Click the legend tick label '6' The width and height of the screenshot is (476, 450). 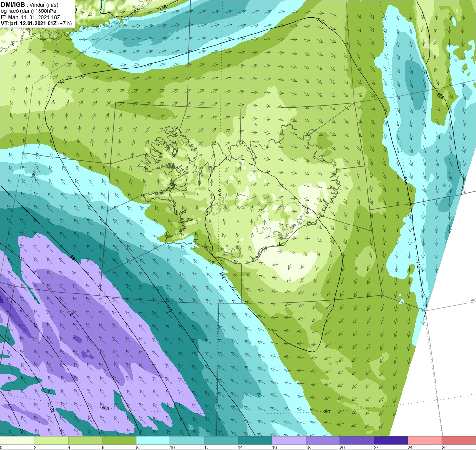click(x=103, y=447)
